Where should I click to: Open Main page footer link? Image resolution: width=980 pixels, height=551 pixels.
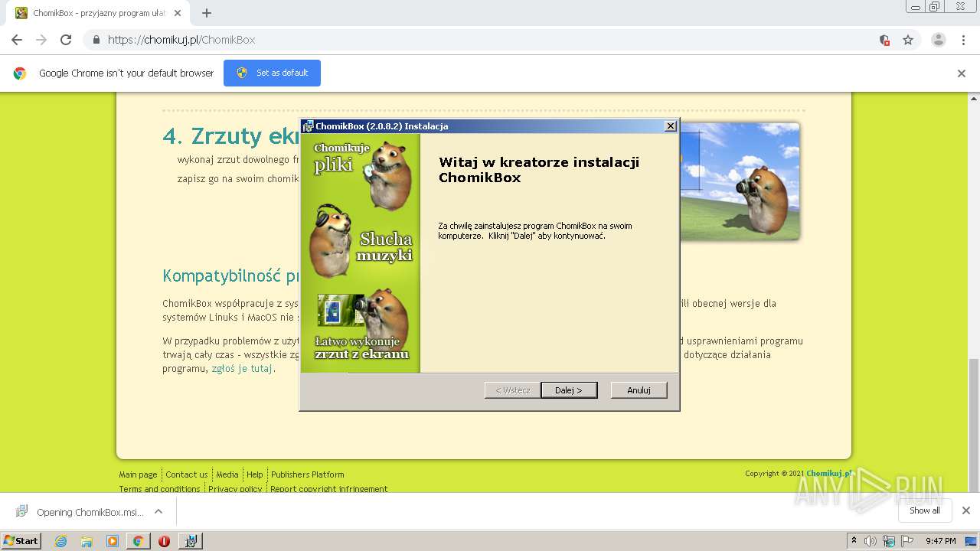138,474
